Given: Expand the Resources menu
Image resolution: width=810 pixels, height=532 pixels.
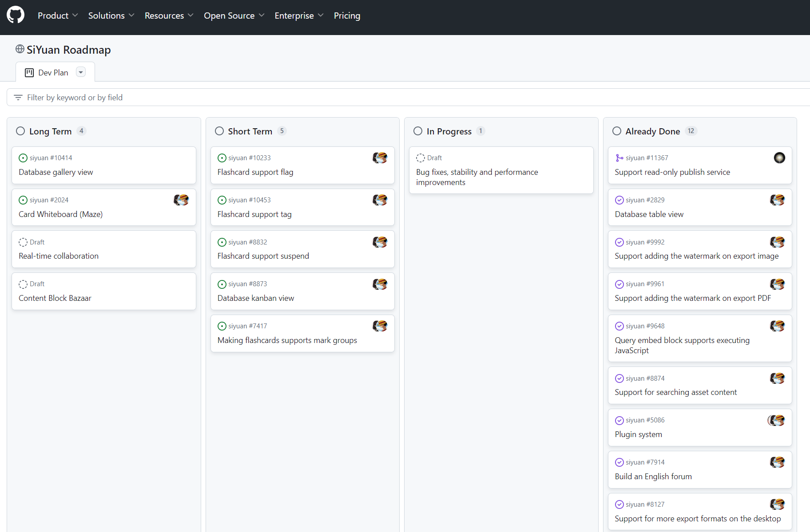Looking at the screenshot, I should click(169, 16).
